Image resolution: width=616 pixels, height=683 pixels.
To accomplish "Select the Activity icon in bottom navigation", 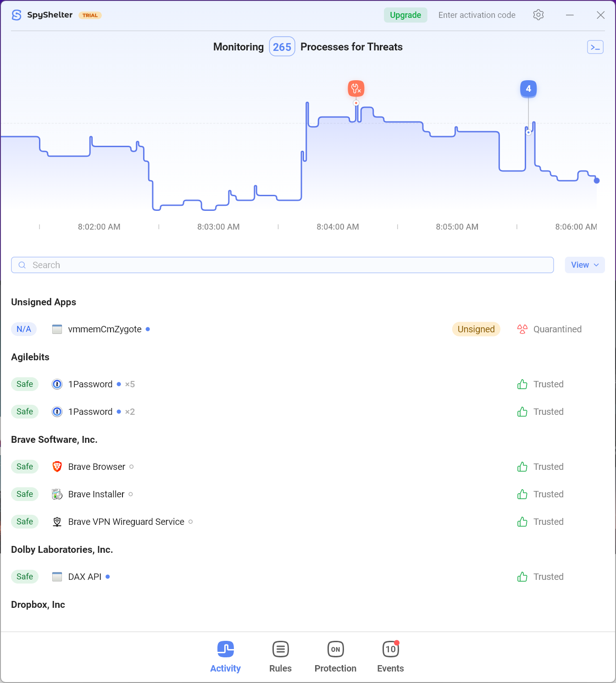I will point(225,650).
